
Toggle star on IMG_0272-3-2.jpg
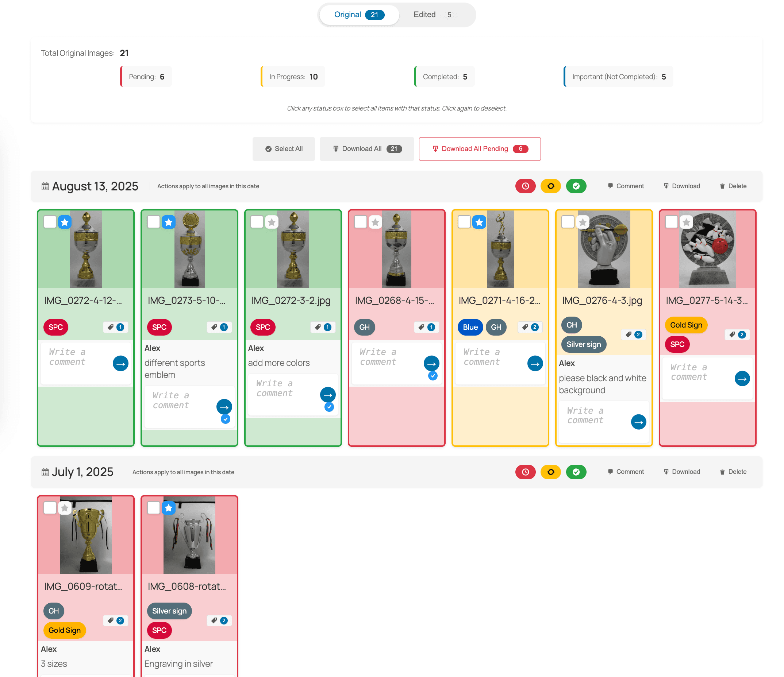click(271, 222)
